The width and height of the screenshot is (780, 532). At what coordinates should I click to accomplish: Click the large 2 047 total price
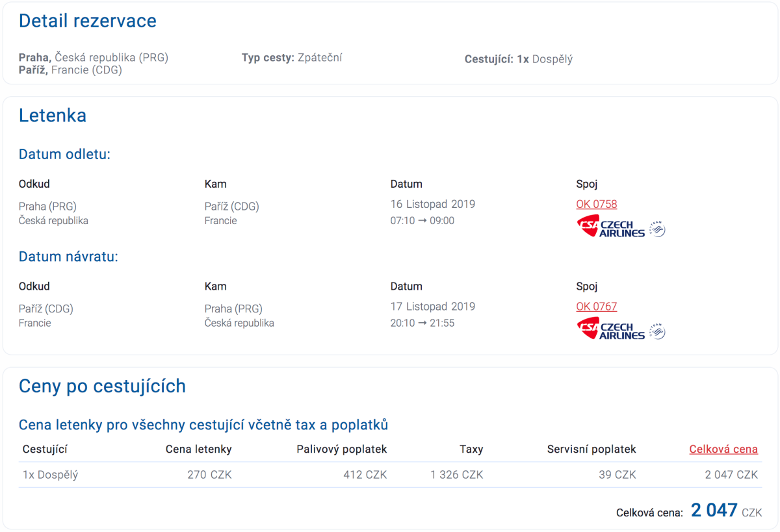coord(714,511)
